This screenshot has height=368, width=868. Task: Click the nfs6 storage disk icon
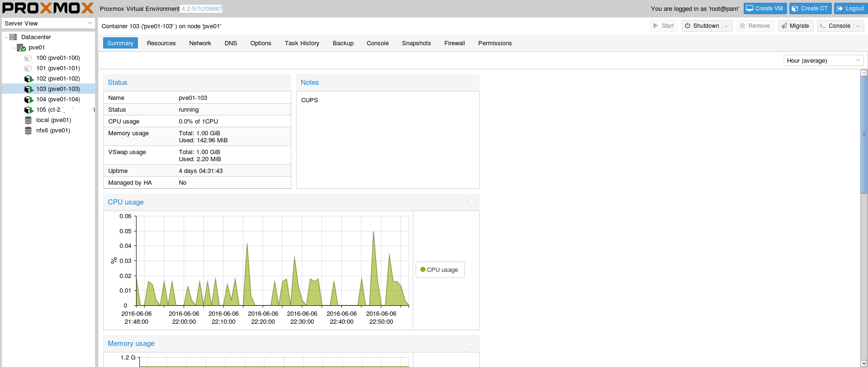28,131
